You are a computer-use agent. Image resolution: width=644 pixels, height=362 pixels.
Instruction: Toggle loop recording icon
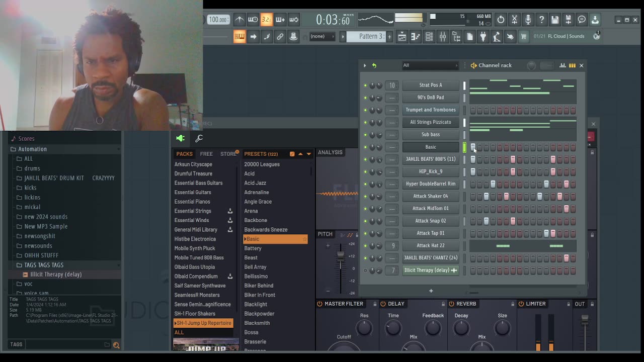coord(294,20)
